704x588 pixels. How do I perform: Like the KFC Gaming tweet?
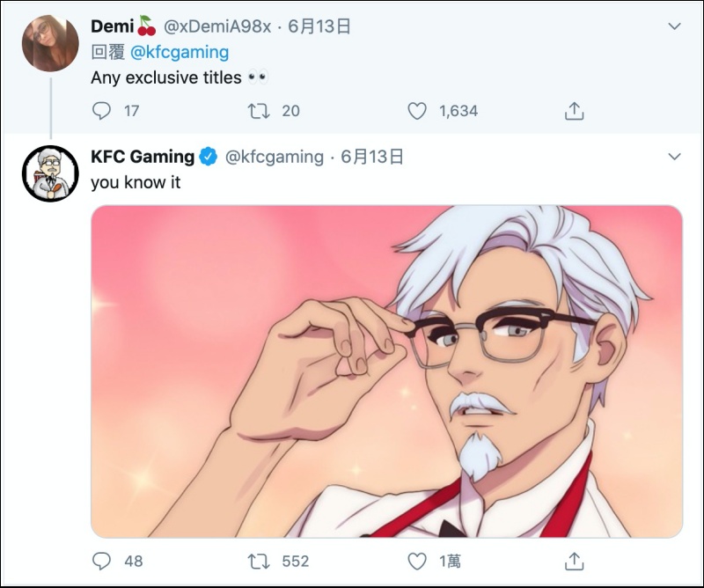point(416,562)
